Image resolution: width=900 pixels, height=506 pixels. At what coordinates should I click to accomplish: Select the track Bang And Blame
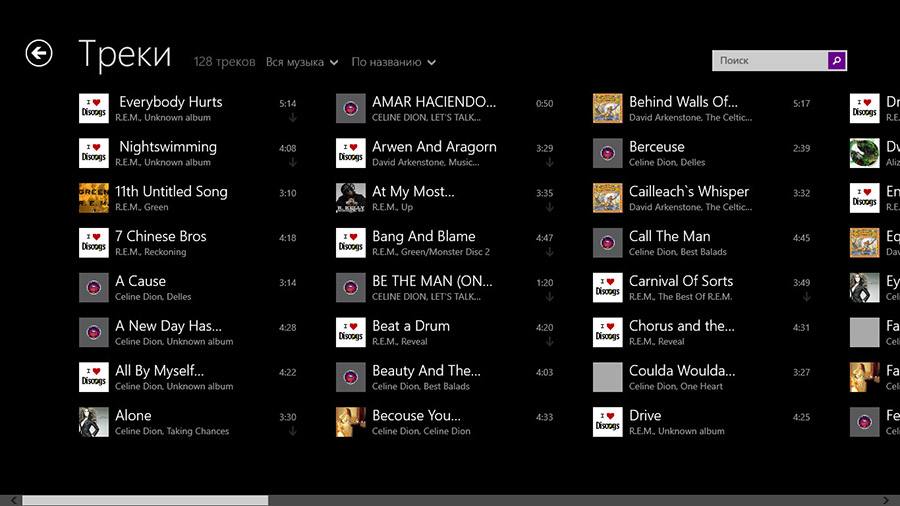(446, 243)
